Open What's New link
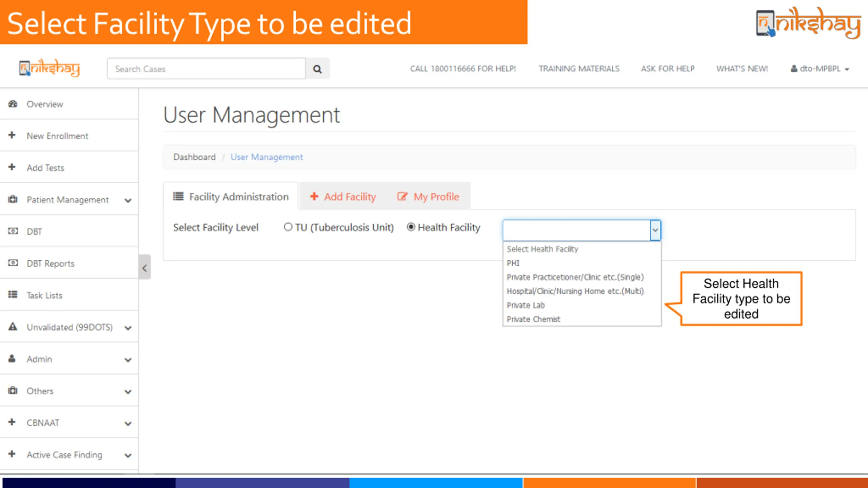The height and width of the screenshot is (488, 868). tap(742, 68)
